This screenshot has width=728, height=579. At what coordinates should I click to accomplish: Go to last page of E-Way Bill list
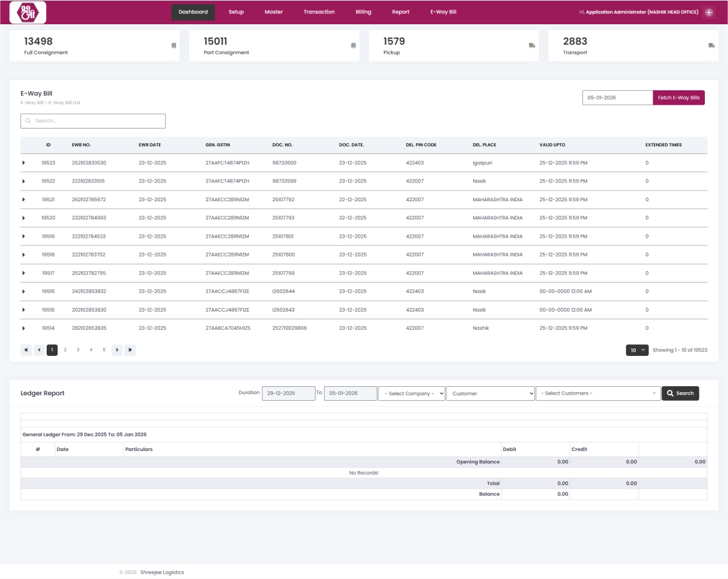(x=130, y=350)
